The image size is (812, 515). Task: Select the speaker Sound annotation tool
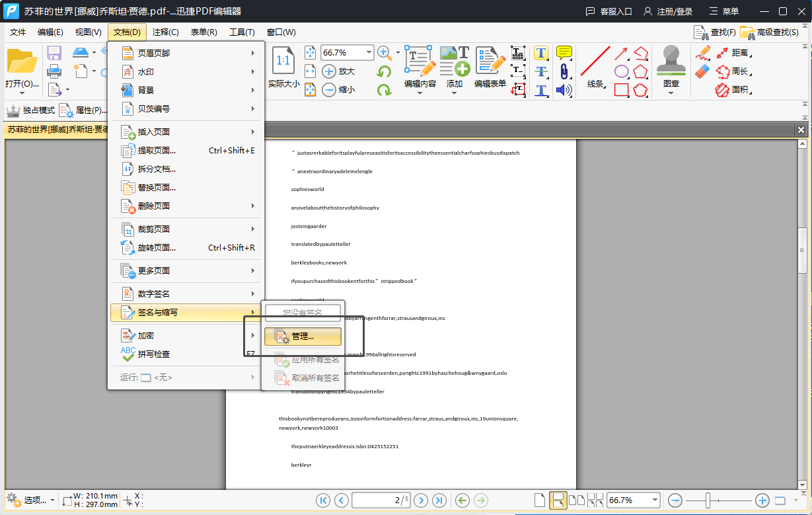point(564,90)
